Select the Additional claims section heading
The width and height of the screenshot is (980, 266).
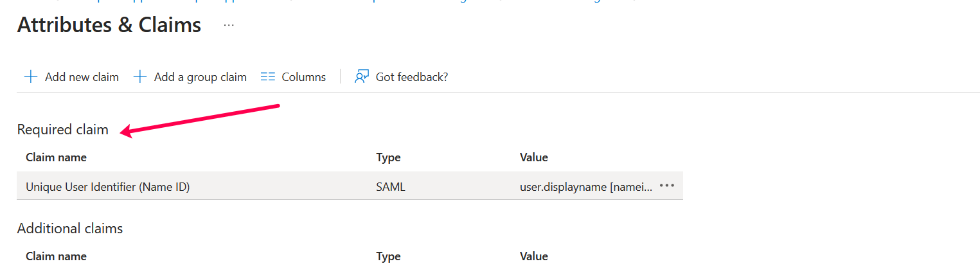(70, 228)
